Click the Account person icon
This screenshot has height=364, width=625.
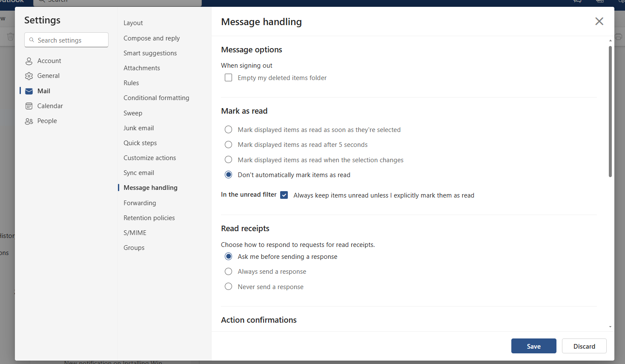(29, 61)
